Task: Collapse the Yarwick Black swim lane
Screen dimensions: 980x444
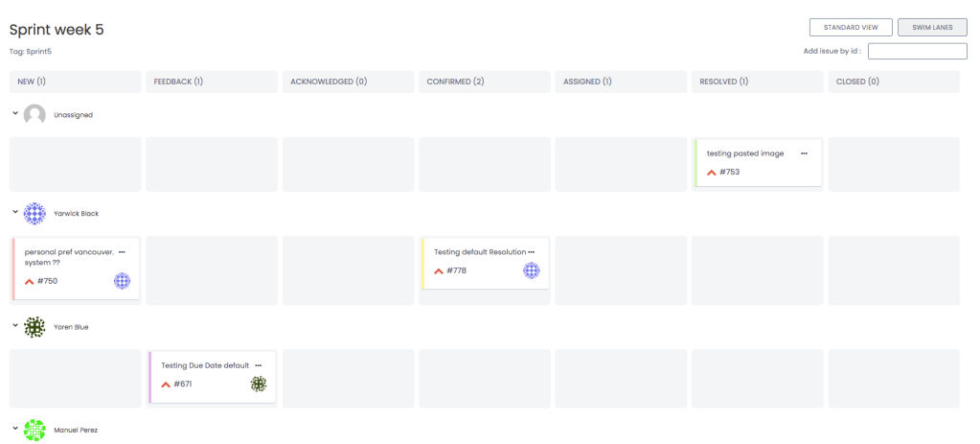Action: 15,212
